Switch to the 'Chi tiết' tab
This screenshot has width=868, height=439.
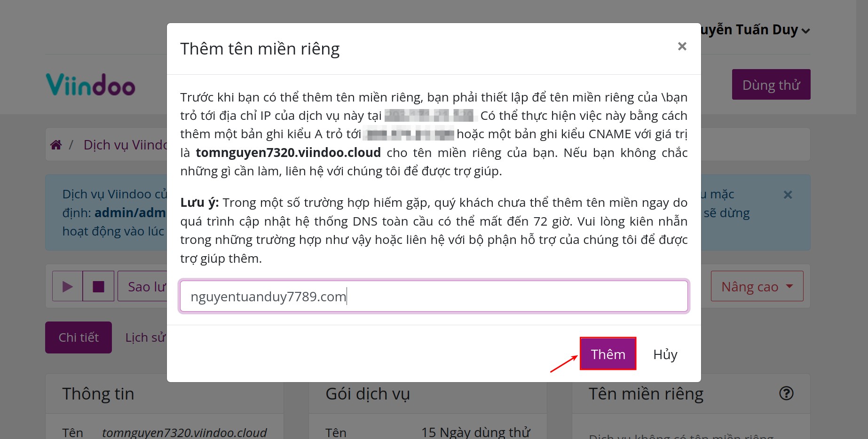pos(78,337)
